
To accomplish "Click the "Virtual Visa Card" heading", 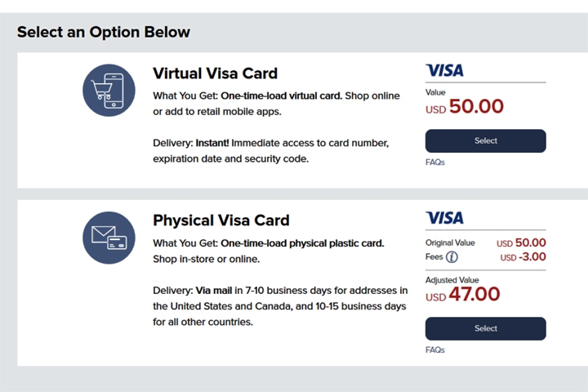I will pyautogui.click(x=215, y=73).
